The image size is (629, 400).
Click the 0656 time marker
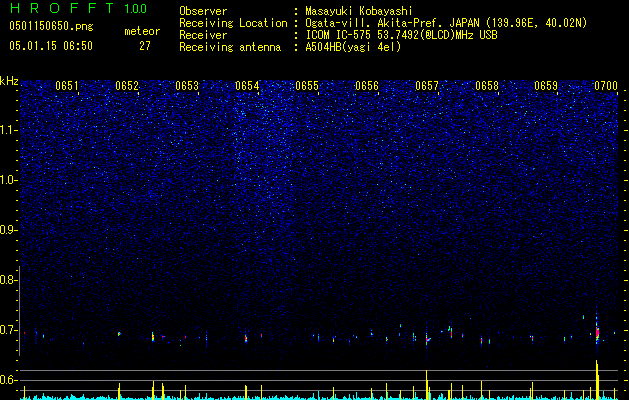point(367,86)
